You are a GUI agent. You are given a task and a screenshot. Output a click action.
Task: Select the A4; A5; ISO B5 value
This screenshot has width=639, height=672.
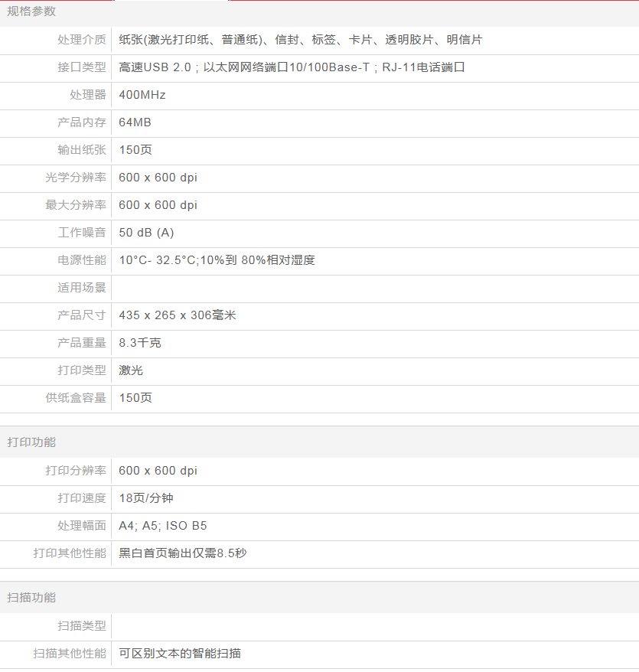pos(163,526)
